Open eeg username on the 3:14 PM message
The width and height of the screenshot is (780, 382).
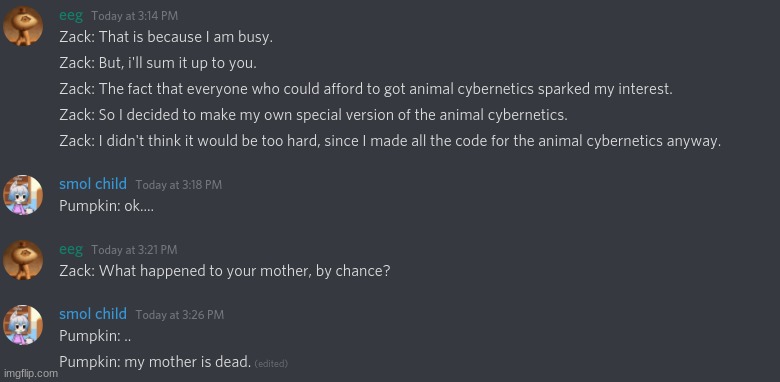[71, 15]
